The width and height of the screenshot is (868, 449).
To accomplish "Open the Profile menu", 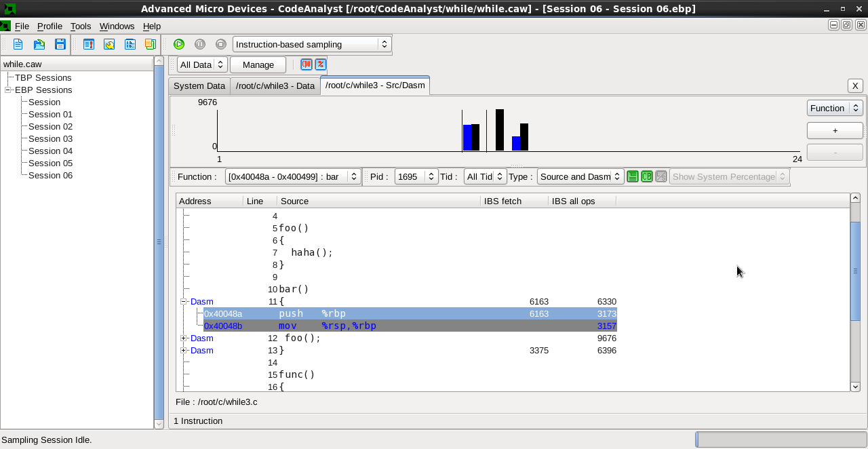I will 50,26.
